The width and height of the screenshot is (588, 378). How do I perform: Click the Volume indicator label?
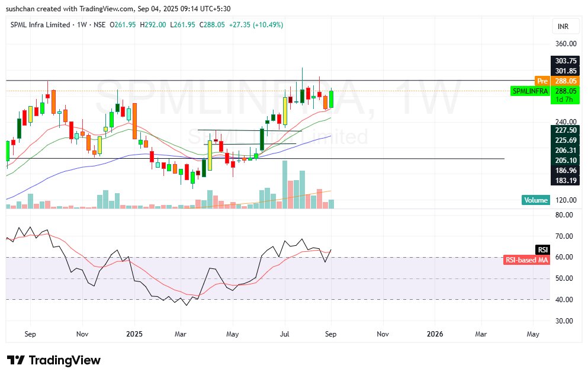536,200
